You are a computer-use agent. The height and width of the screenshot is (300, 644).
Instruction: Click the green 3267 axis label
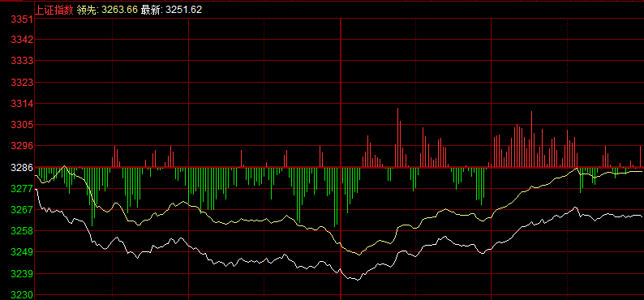click(x=23, y=210)
